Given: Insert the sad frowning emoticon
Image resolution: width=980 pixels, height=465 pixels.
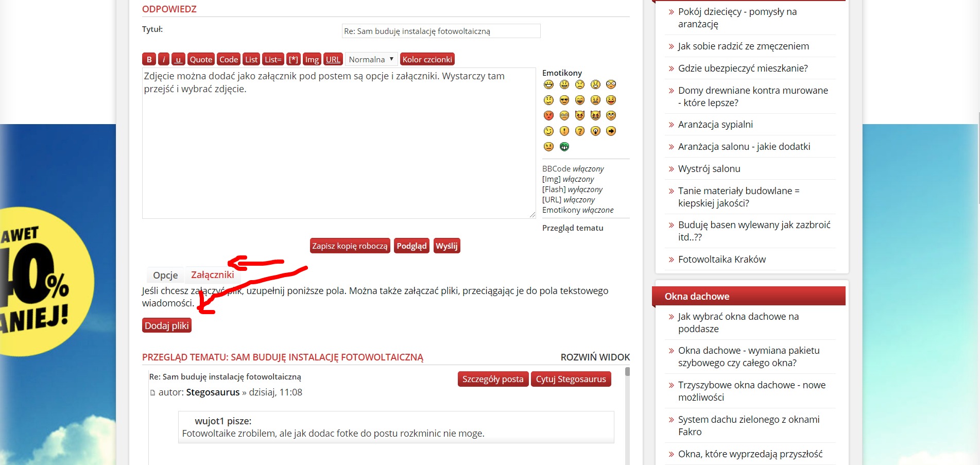Looking at the screenshot, I should [x=580, y=84].
